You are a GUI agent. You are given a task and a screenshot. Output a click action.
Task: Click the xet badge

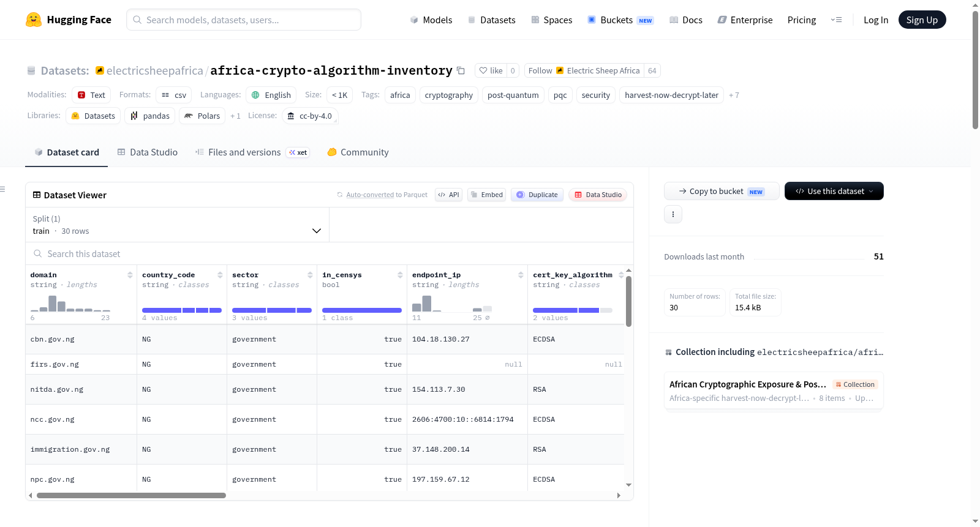[x=298, y=152]
